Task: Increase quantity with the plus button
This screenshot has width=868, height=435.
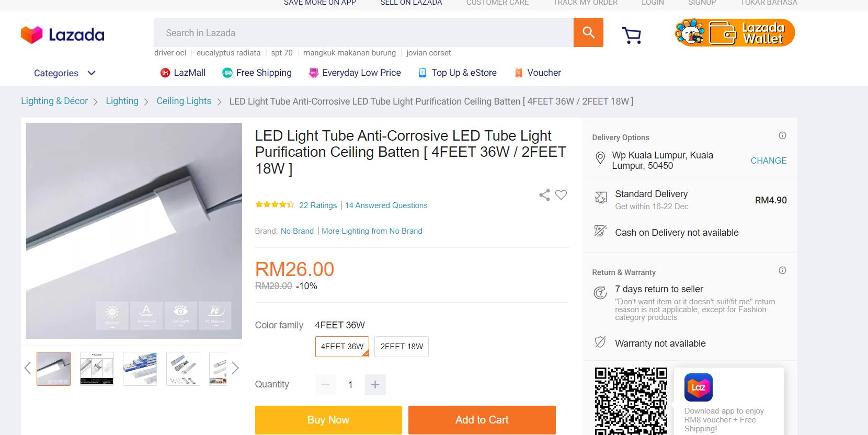Action: coord(375,385)
